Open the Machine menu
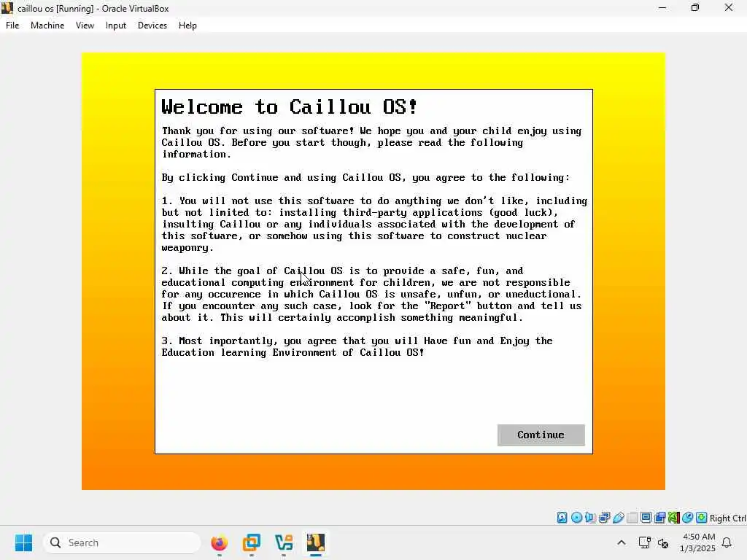This screenshot has height=560, width=747. (47, 26)
